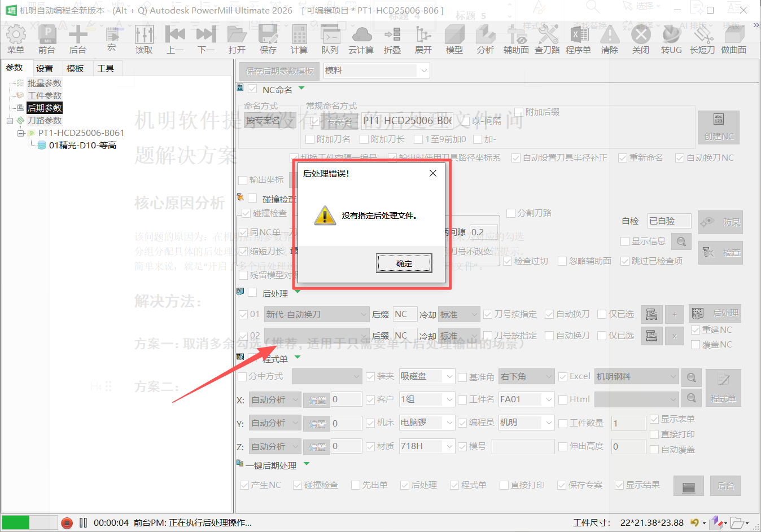Toggle the 自动换刀NC checkbox

coord(680,158)
